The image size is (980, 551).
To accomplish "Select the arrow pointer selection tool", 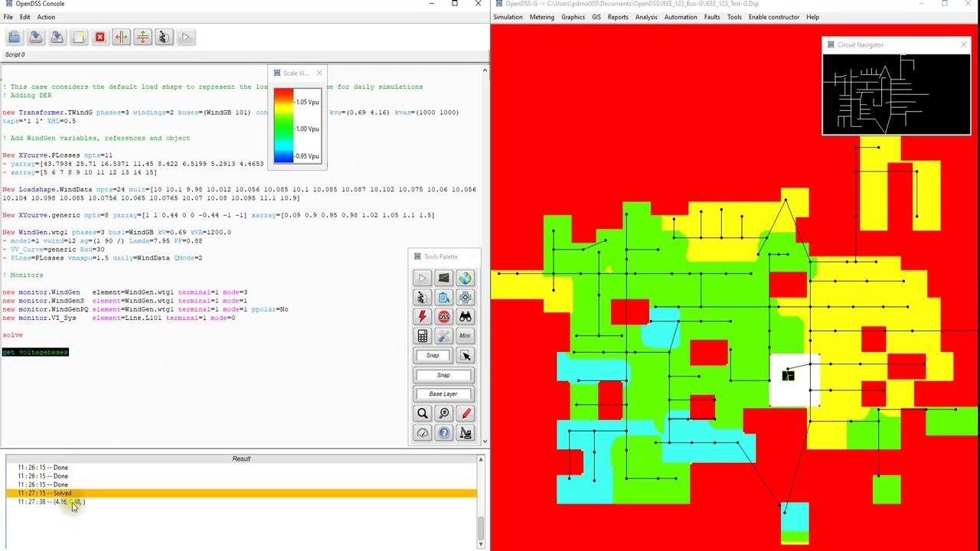I will click(x=465, y=355).
